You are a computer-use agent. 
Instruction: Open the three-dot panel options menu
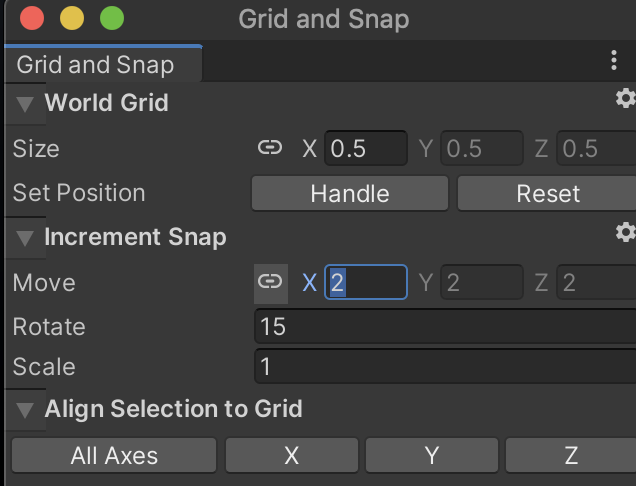click(614, 60)
